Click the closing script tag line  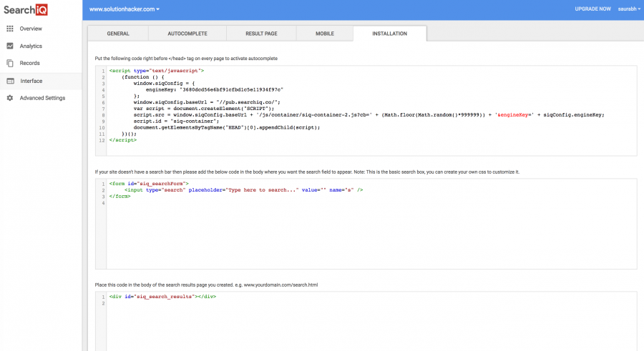pyautogui.click(x=123, y=140)
